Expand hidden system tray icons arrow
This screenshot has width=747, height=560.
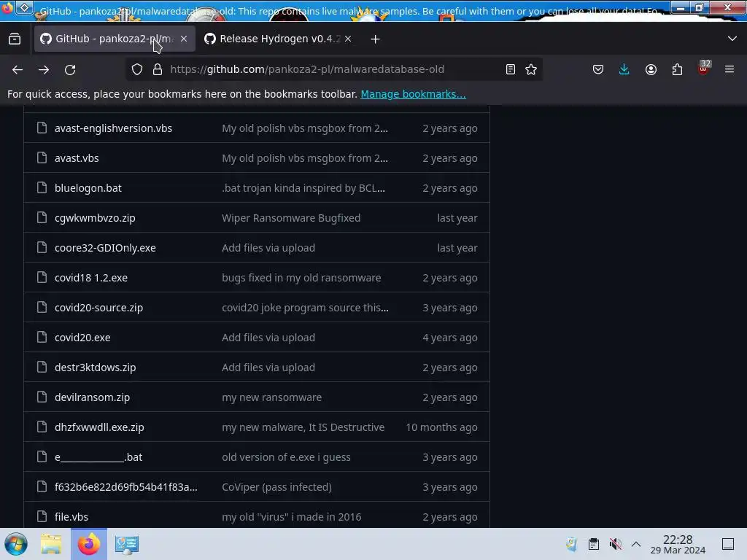pyautogui.click(x=636, y=544)
